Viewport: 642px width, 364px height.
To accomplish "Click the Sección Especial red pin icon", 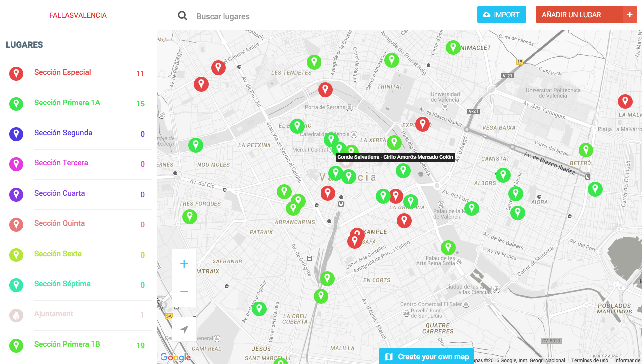I will pyautogui.click(x=16, y=74).
